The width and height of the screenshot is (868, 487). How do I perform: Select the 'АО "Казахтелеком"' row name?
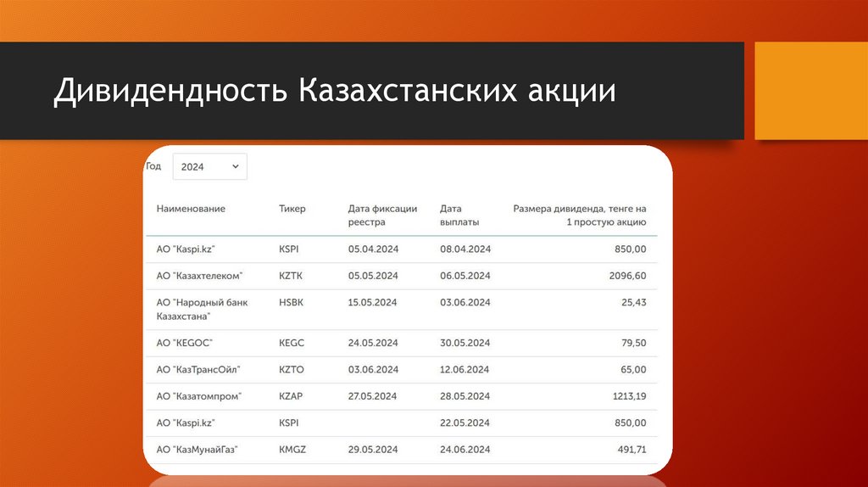tap(199, 276)
